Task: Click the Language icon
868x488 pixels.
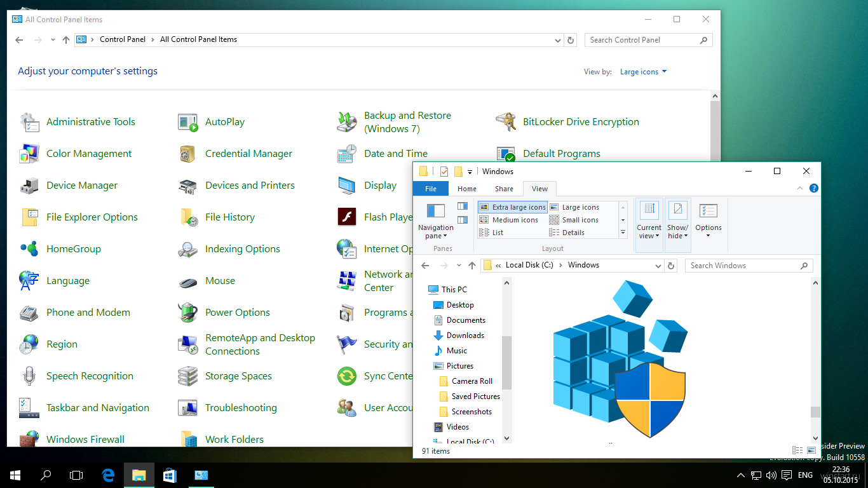Action: (x=29, y=281)
